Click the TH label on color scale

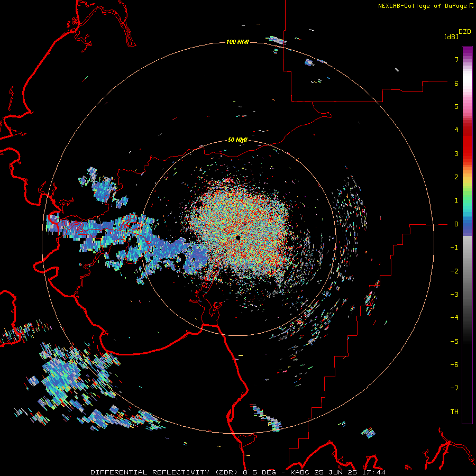coord(454,412)
